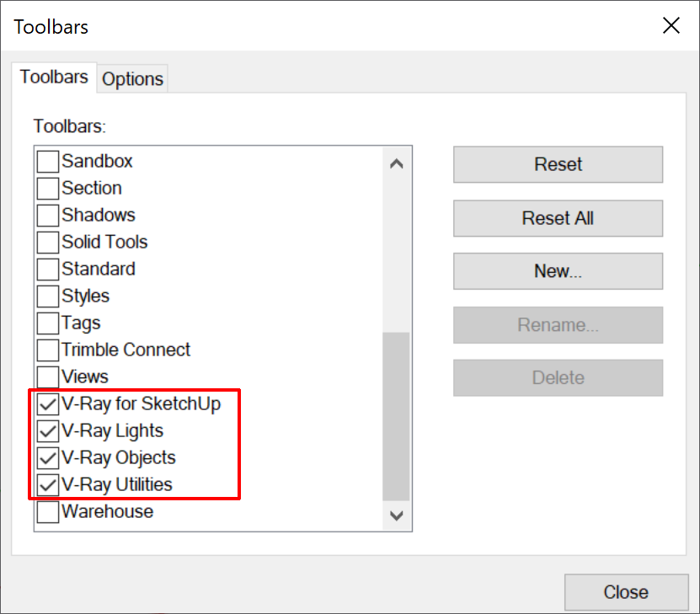Screen dimensions: 700x614
Task: Select the 'Views' list label
Action: [x=85, y=377]
